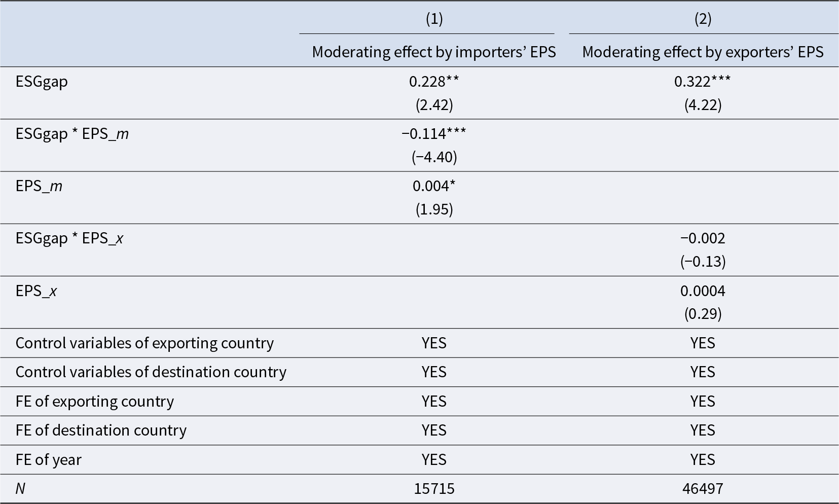Click the 'Control variables of destination country' label
This screenshot has height=504, width=839.
click(x=151, y=372)
